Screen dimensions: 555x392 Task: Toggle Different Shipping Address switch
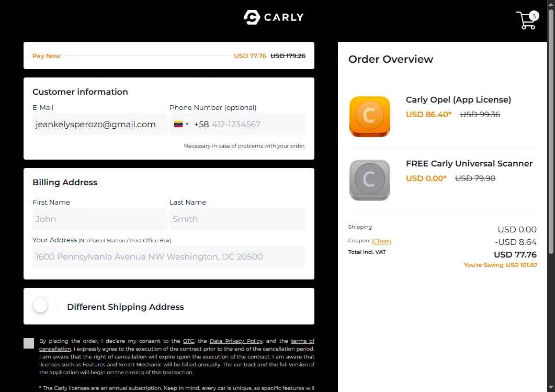tap(45, 305)
